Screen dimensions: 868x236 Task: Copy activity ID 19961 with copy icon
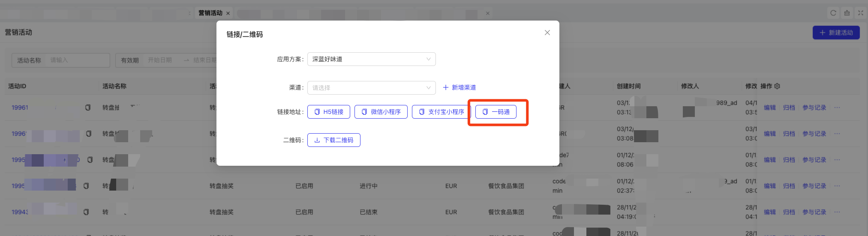(88, 108)
